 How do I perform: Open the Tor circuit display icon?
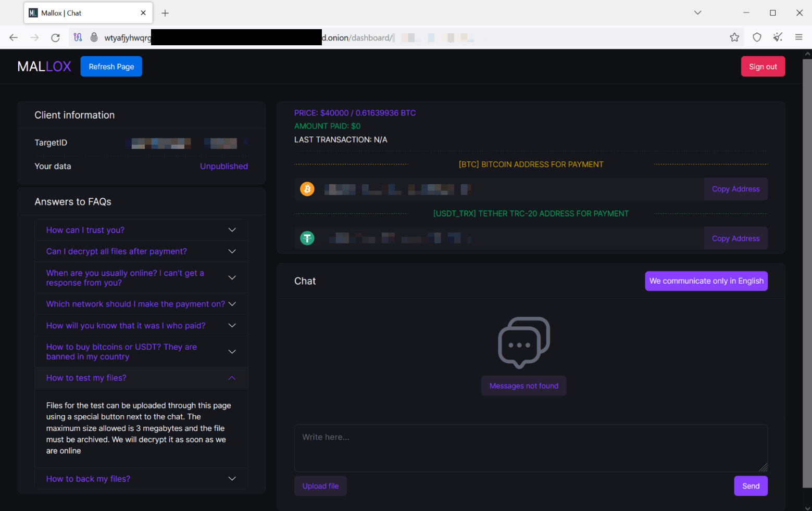click(x=78, y=37)
